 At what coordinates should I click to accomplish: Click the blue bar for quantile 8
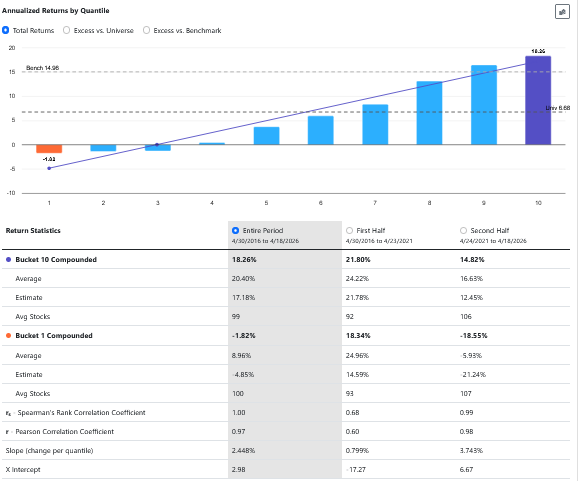[x=429, y=113]
